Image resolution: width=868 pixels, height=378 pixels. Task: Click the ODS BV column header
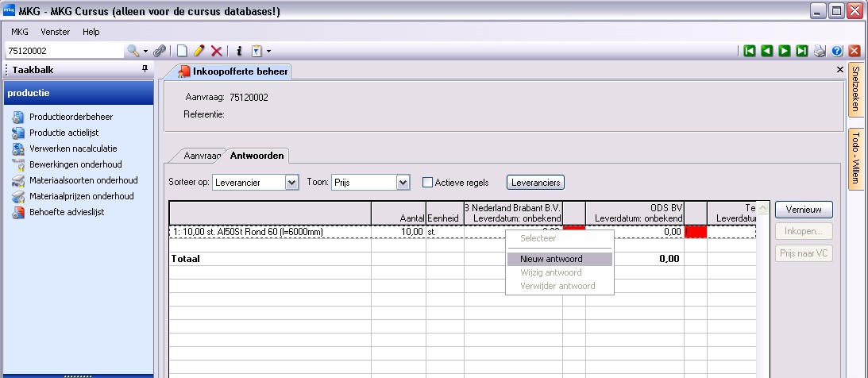[x=635, y=213]
